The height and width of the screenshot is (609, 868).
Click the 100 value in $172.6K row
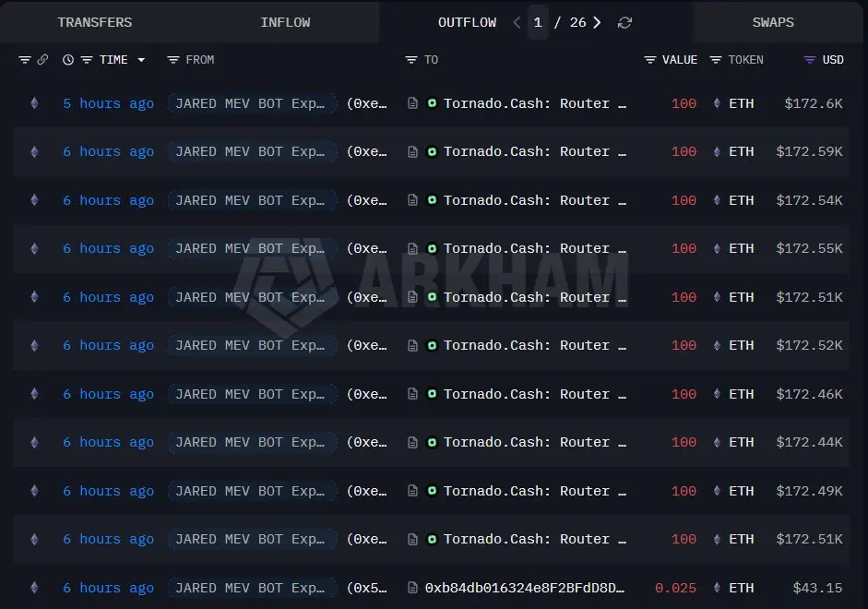tap(684, 103)
